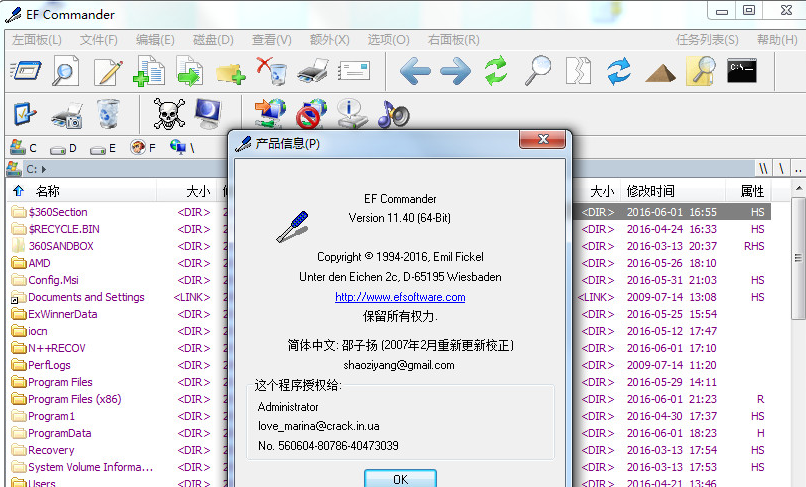This screenshot has height=487, width=806.
Task: Click the up arrow parent folder icon
Action: pos(19,191)
